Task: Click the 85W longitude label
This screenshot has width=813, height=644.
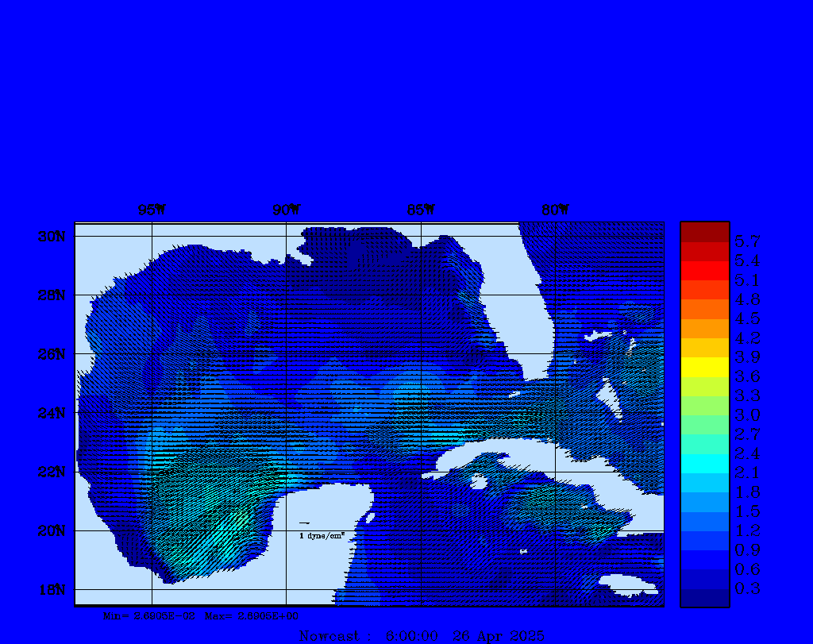Action: coord(420,210)
